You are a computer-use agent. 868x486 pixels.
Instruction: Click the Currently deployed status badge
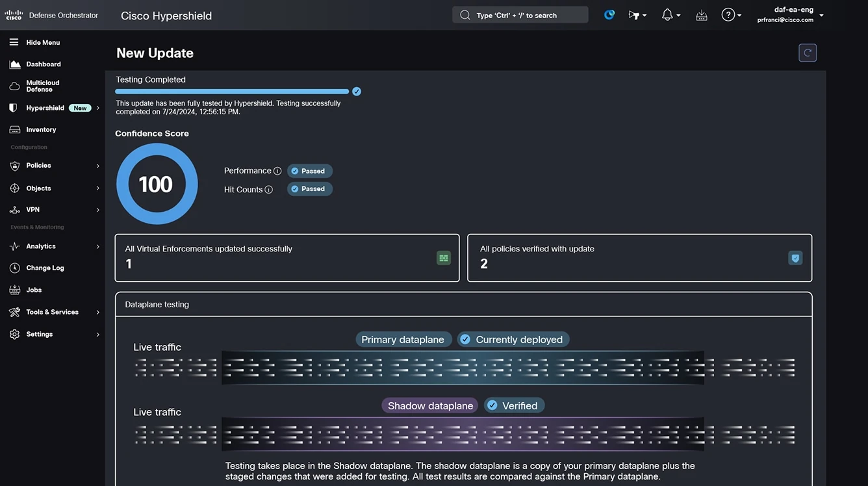(513, 339)
